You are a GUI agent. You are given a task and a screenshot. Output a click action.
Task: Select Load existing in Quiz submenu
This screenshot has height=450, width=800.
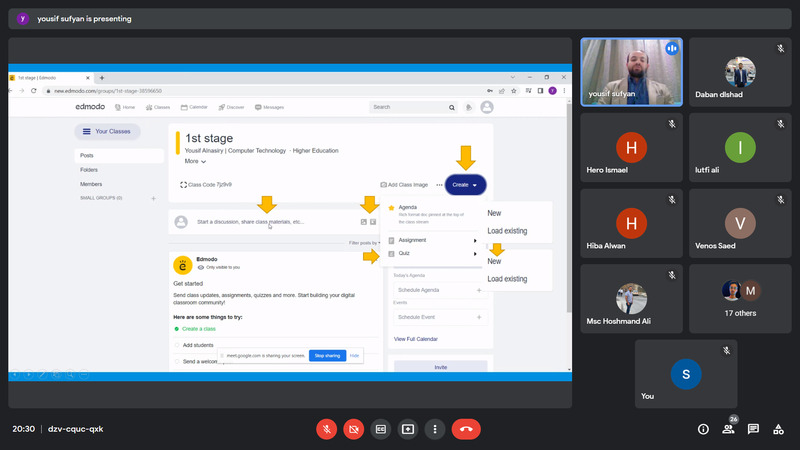click(507, 279)
